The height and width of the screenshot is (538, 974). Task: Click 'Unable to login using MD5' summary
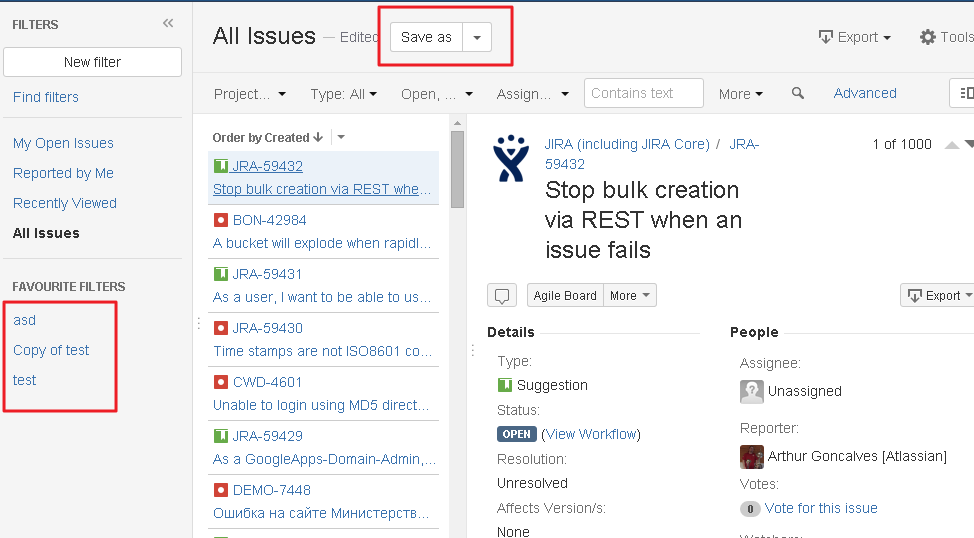(321, 405)
